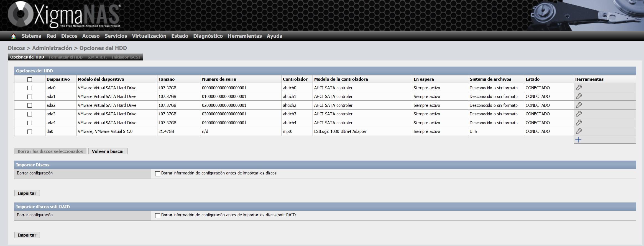
Task: Open the Diagnóstico menu
Action: click(208, 36)
